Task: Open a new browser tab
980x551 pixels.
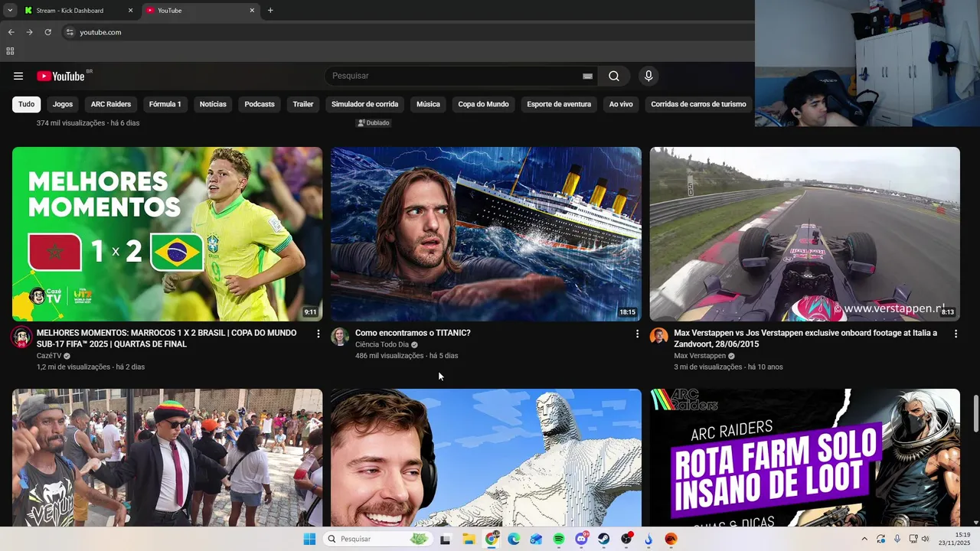Action: [x=270, y=11]
